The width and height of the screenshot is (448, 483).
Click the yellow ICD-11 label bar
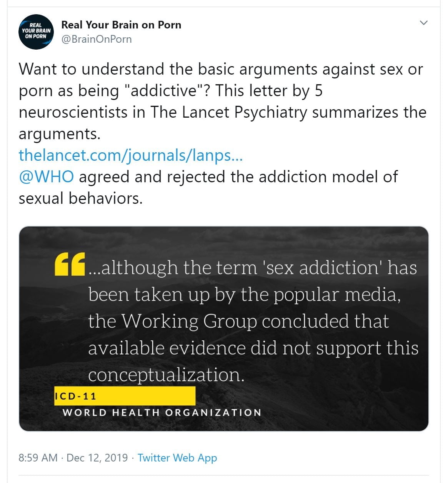pos(125,396)
